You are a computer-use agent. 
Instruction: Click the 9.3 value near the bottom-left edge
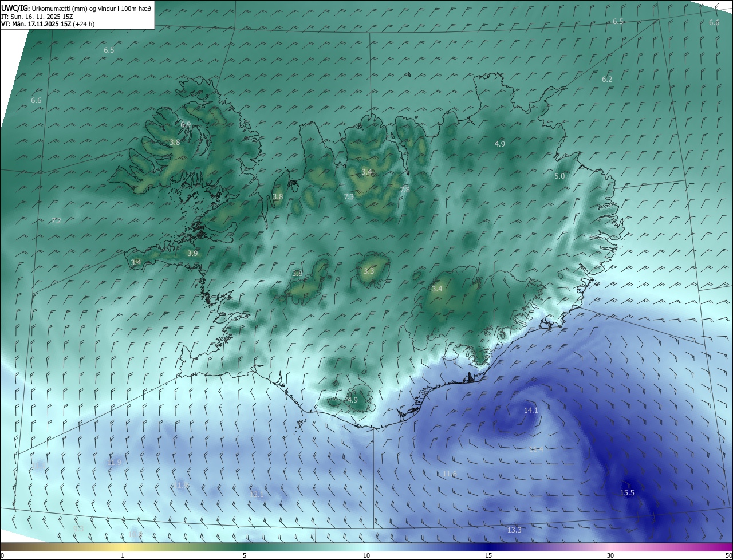[78, 529]
